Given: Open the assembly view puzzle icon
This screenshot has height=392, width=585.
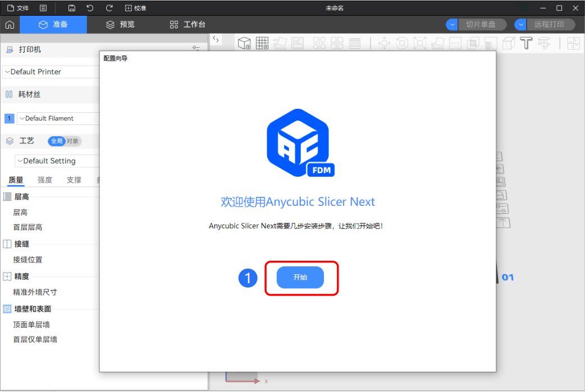Looking at the screenshot, I should [x=573, y=43].
